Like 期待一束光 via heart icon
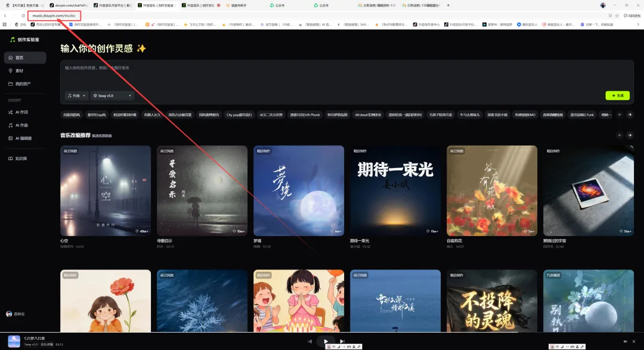Viewport: 644px width, 350px height. (x=428, y=231)
